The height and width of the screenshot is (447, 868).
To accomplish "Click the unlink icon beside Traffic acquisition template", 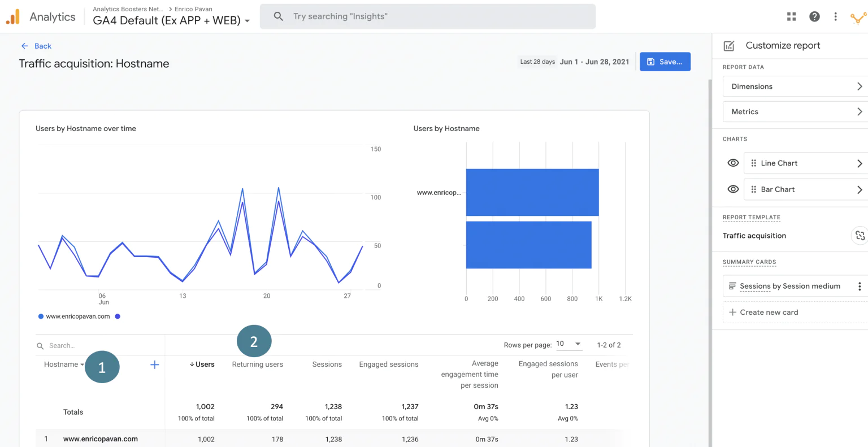I will click(x=860, y=236).
